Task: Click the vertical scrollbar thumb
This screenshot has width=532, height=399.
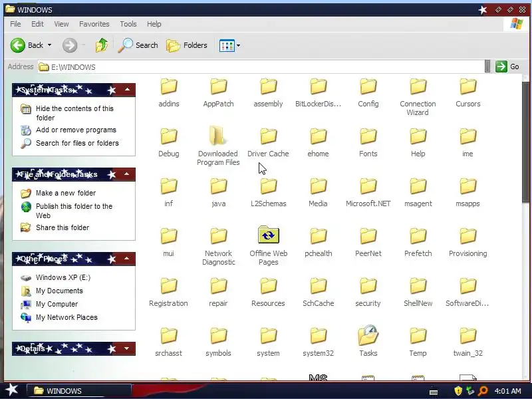Action: pos(526,142)
